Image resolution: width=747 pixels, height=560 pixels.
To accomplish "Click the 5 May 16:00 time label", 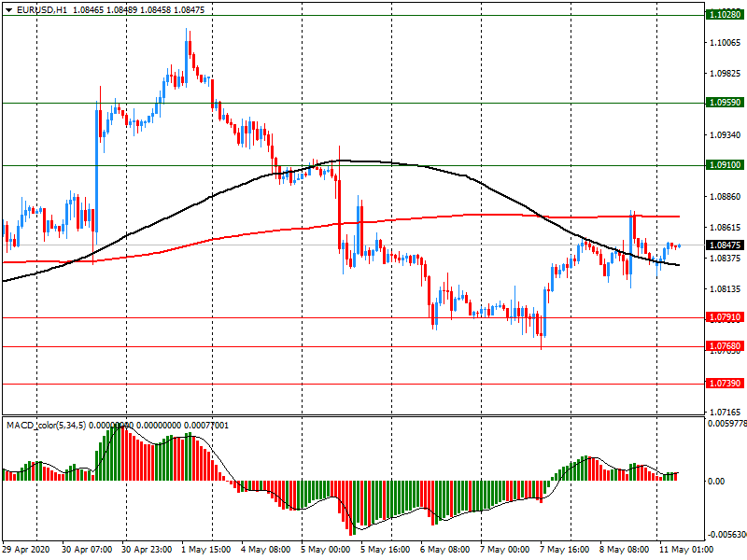I will (385, 550).
